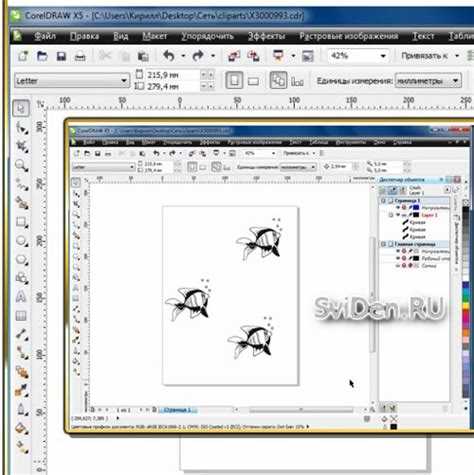Redo the action in main toolbar

(198, 56)
